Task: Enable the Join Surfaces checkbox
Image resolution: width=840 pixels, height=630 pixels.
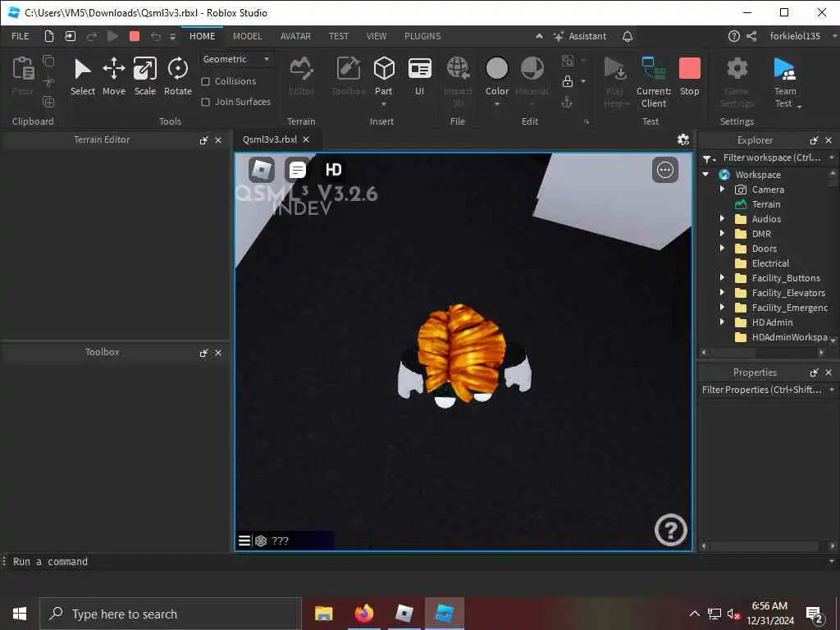Action: click(x=205, y=102)
